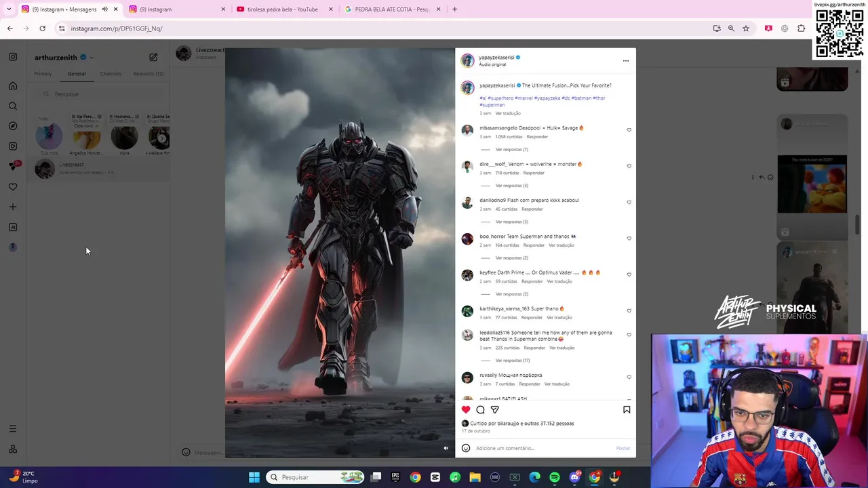Open the Instagram home icon in sidebar
The height and width of the screenshot is (488, 868).
(x=13, y=85)
